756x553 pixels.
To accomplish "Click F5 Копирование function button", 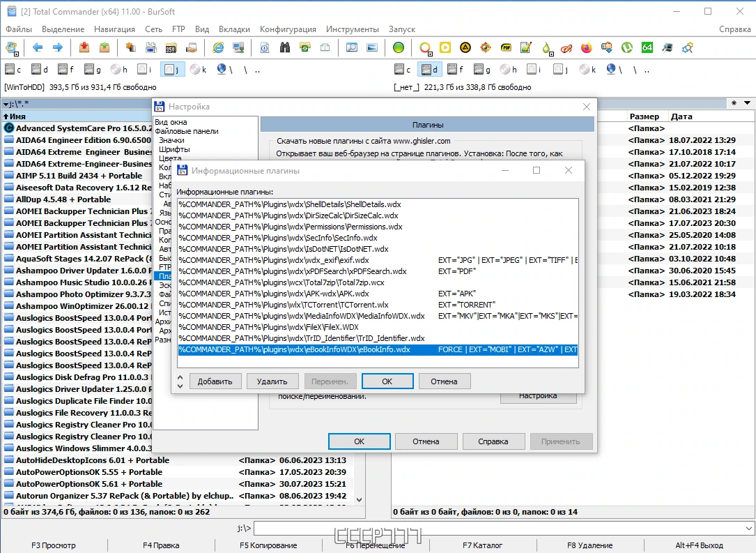I will click(268, 545).
